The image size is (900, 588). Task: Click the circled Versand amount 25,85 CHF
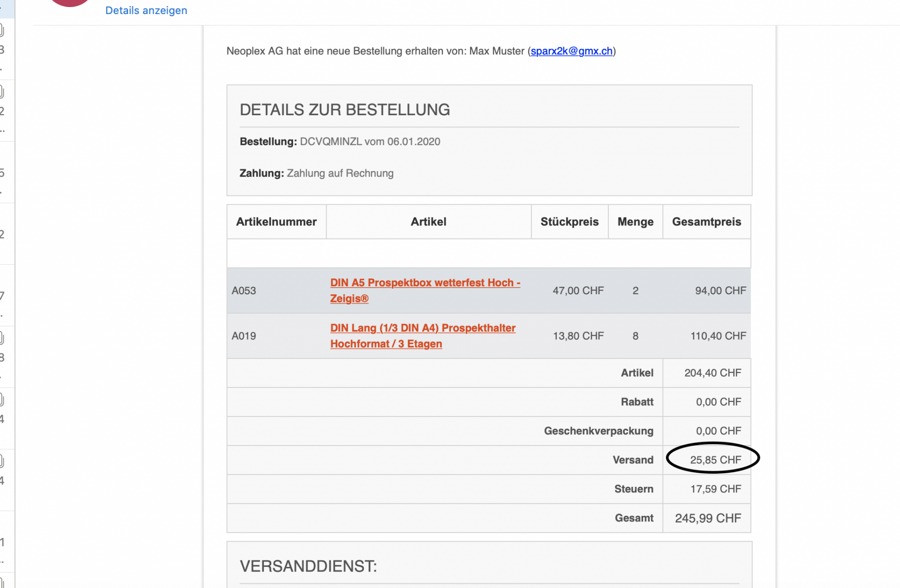pyautogui.click(x=715, y=460)
